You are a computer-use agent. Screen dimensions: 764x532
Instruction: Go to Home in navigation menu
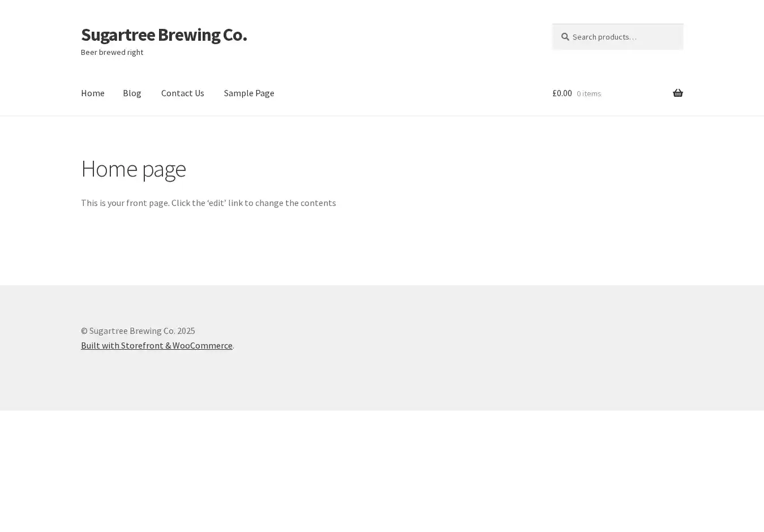(93, 93)
